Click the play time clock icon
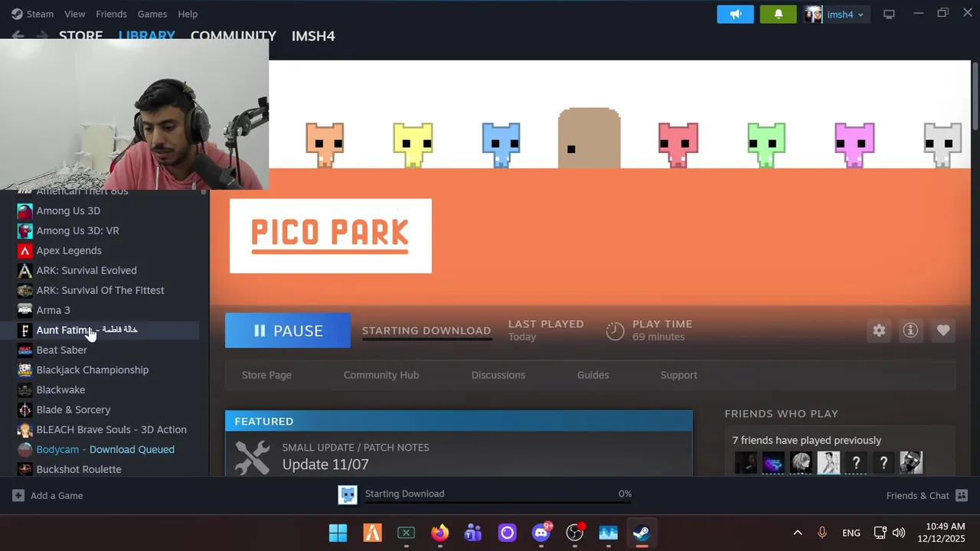This screenshot has height=551, width=980. point(615,331)
